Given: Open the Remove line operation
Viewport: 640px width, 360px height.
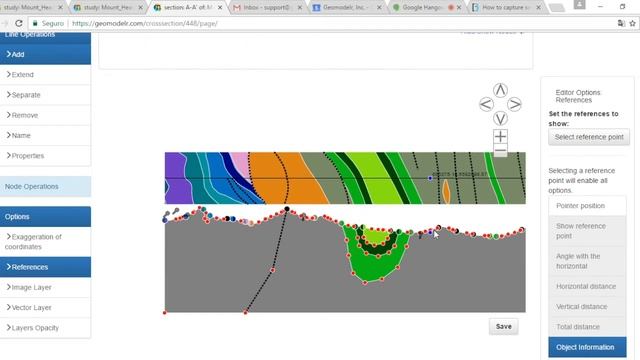Looking at the screenshot, I should pyautogui.click(x=45, y=115).
